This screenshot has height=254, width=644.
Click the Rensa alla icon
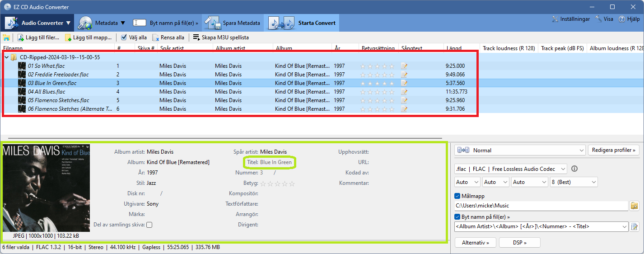click(155, 38)
